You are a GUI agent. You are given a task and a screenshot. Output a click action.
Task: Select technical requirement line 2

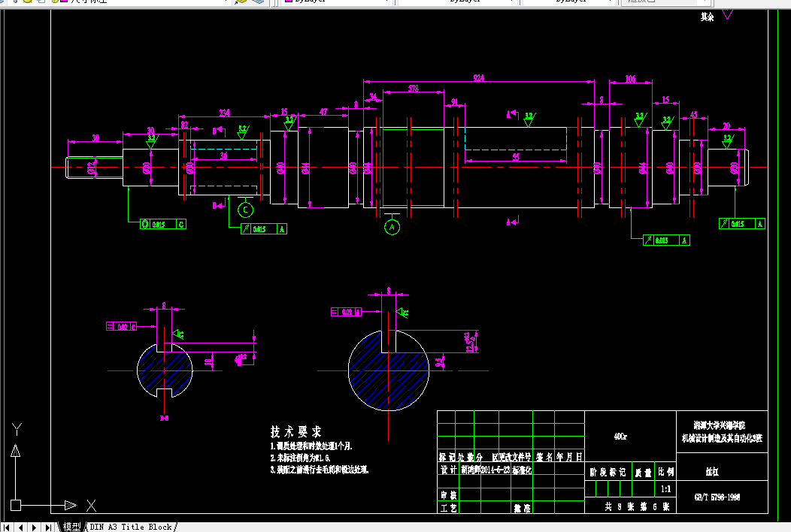point(300,458)
